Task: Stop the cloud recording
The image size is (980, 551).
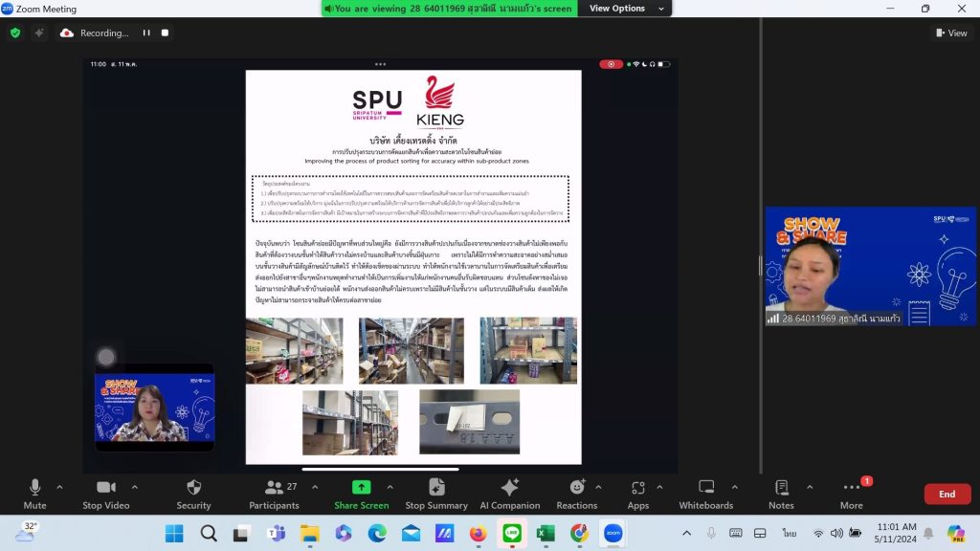Action: tap(165, 33)
